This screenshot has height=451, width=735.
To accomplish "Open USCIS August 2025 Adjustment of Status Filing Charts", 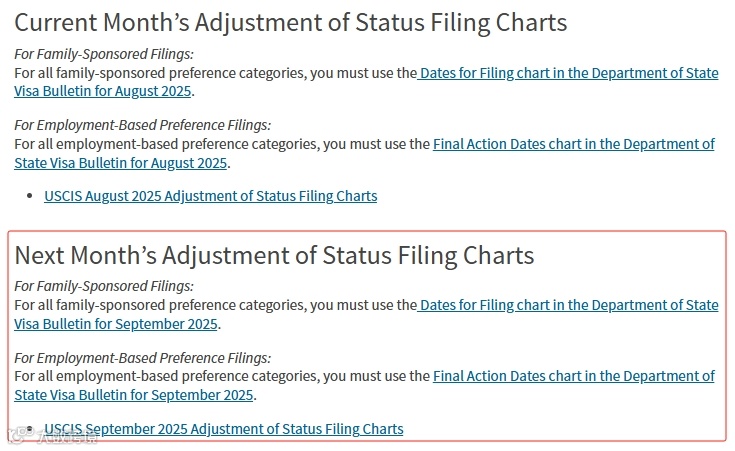I will [210, 196].
